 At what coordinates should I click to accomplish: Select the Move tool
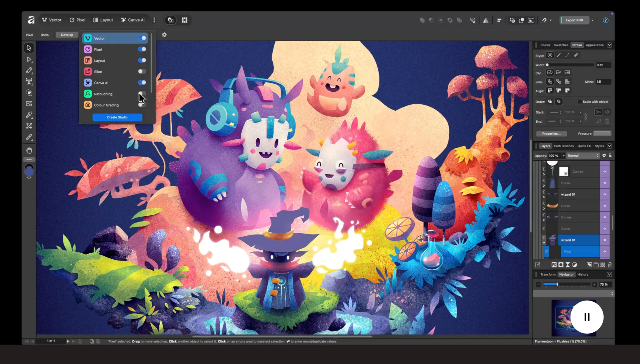(x=29, y=48)
